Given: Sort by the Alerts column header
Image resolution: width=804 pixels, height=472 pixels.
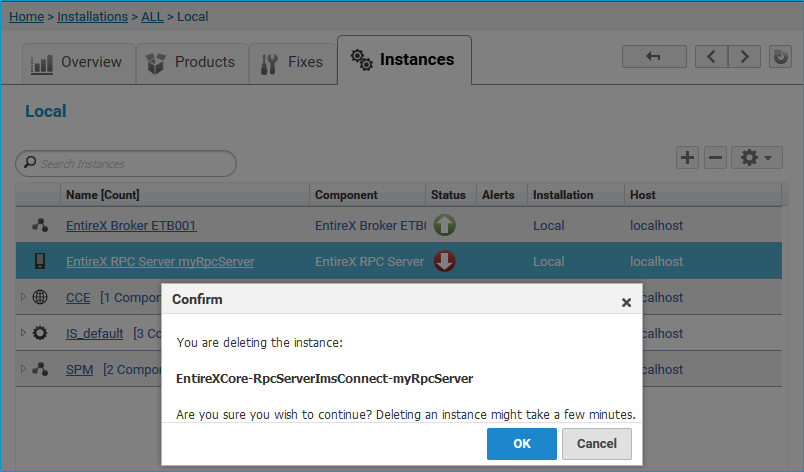Looking at the screenshot, I should tap(501, 195).
